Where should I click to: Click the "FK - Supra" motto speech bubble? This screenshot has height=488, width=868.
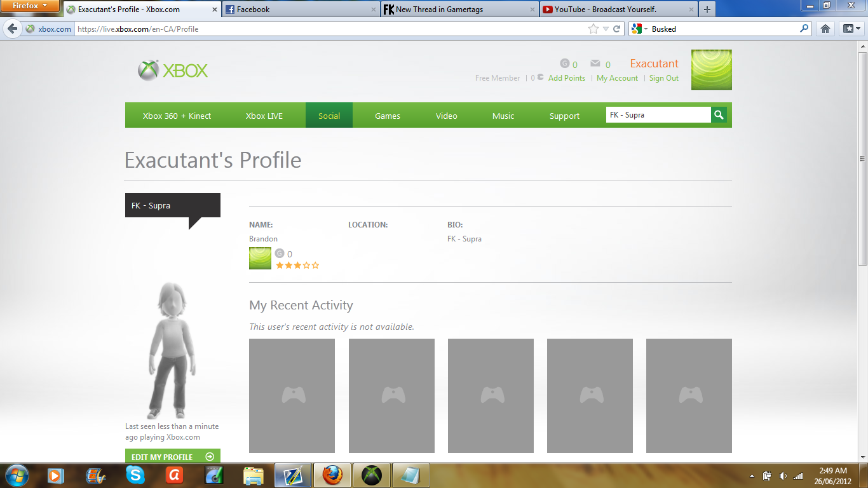coord(173,205)
